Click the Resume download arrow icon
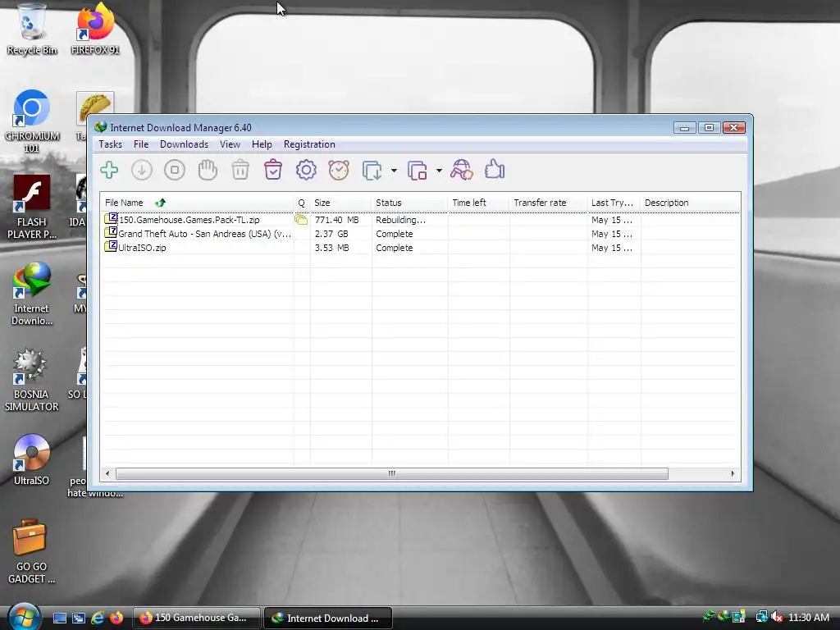 coord(142,171)
